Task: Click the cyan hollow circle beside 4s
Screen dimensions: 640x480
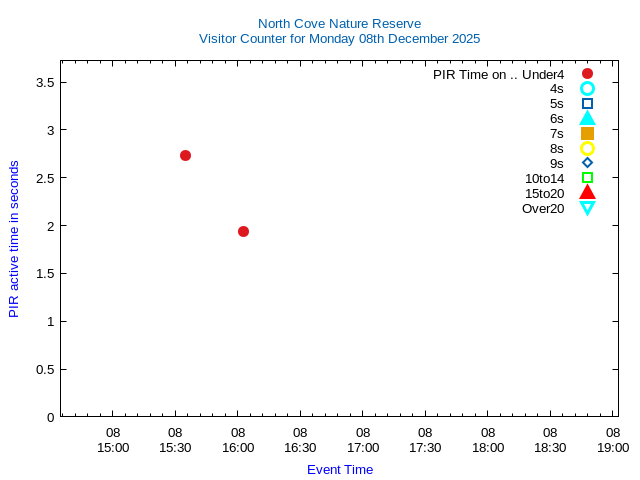Action: click(587, 89)
